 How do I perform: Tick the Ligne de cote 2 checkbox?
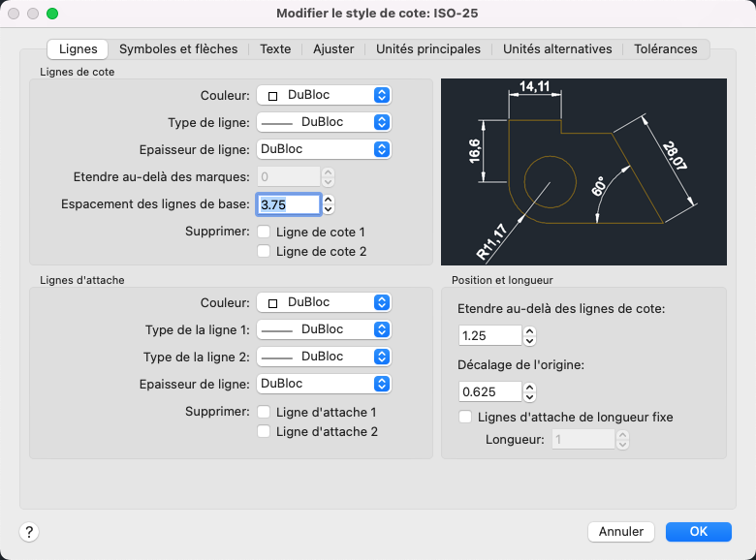coord(264,251)
